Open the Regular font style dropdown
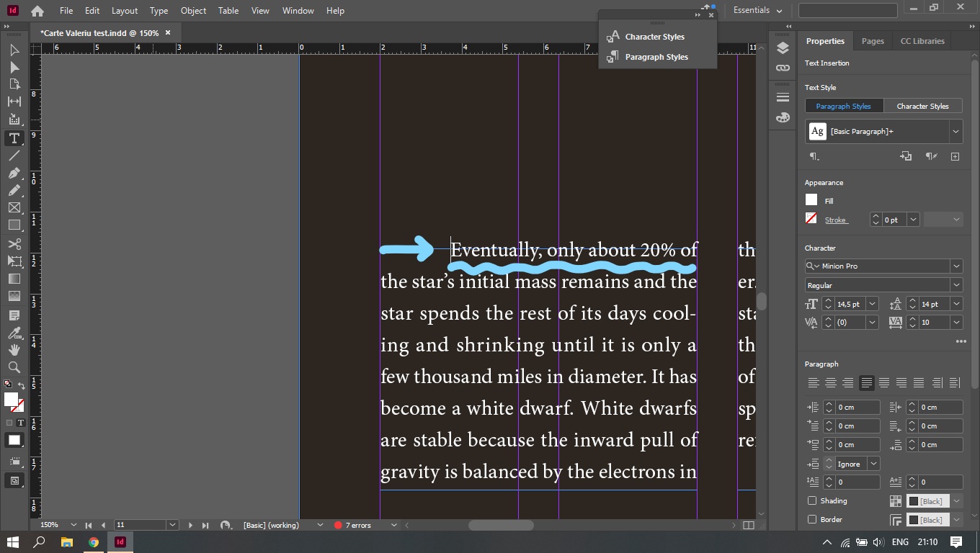The image size is (980, 553). (x=956, y=285)
